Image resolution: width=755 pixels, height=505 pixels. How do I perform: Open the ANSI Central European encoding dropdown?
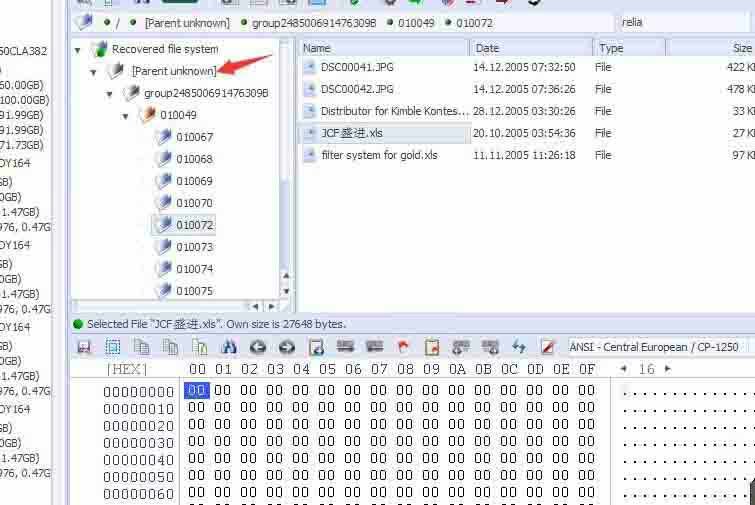655,347
